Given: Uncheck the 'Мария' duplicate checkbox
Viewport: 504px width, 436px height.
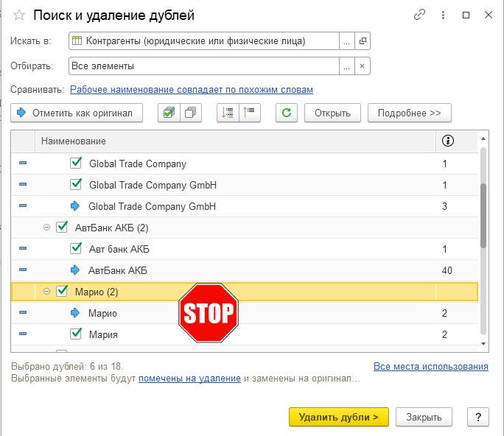Looking at the screenshot, I should (76, 334).
